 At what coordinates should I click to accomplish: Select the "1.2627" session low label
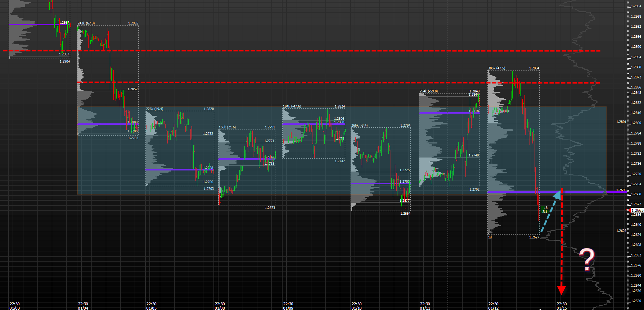coord(534,237)
